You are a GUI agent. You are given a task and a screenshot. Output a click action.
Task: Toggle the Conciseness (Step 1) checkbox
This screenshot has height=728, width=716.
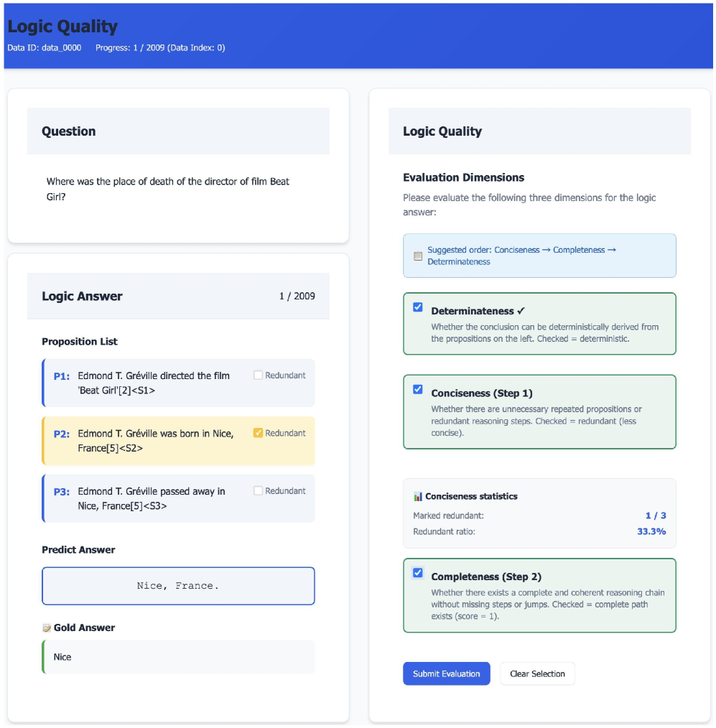(418, 389)
